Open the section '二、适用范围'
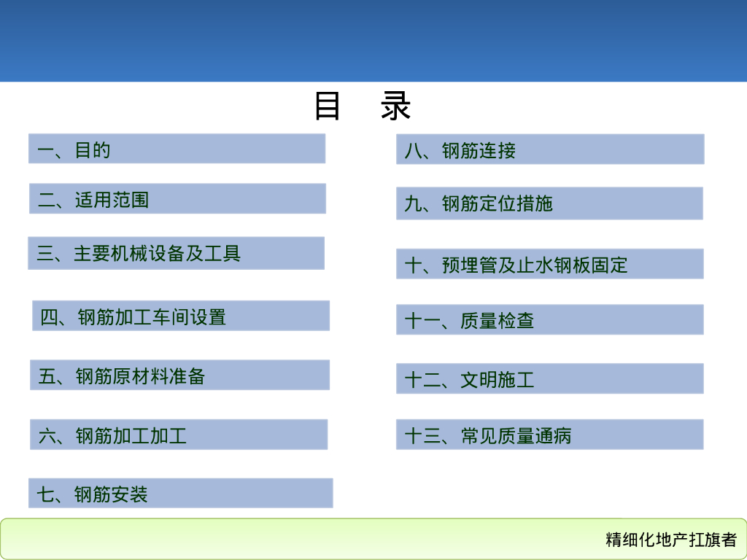The height and width of the screenshot is (560, 747). [x=178, y=198]
